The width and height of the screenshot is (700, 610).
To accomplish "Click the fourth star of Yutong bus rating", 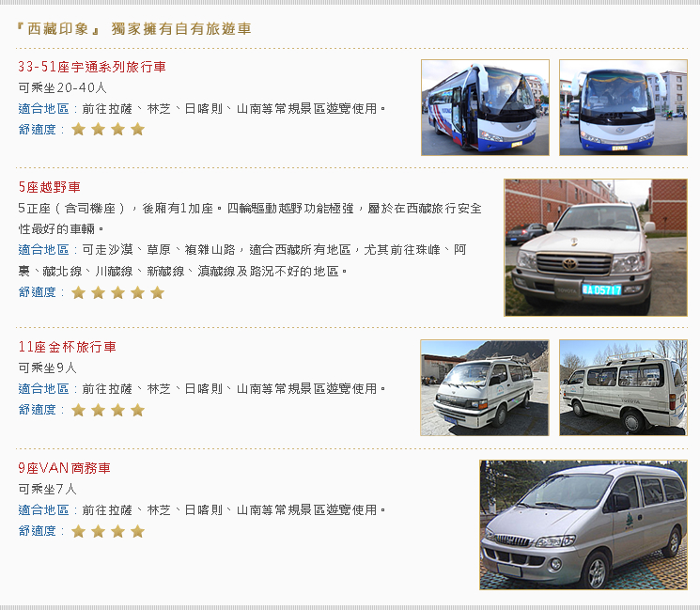I will click(138, 129).
